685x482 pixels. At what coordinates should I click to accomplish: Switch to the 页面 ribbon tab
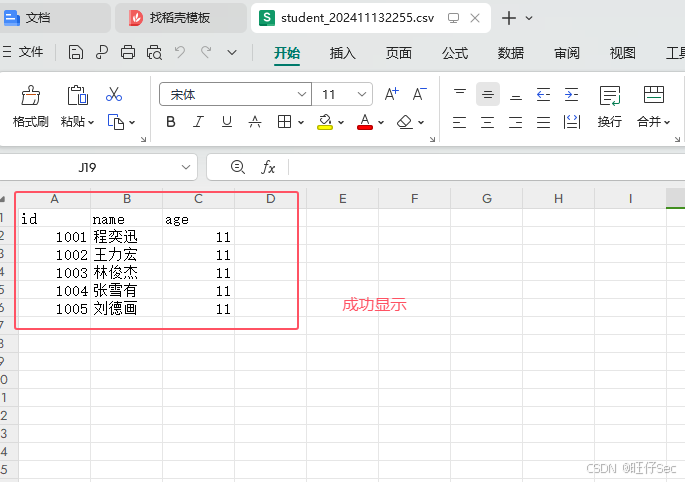pos(398,53)
